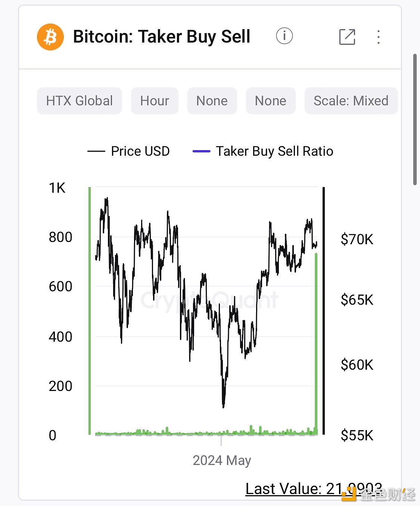
Task: Click the 2024 May timeline marker
Action: [222, 460]
